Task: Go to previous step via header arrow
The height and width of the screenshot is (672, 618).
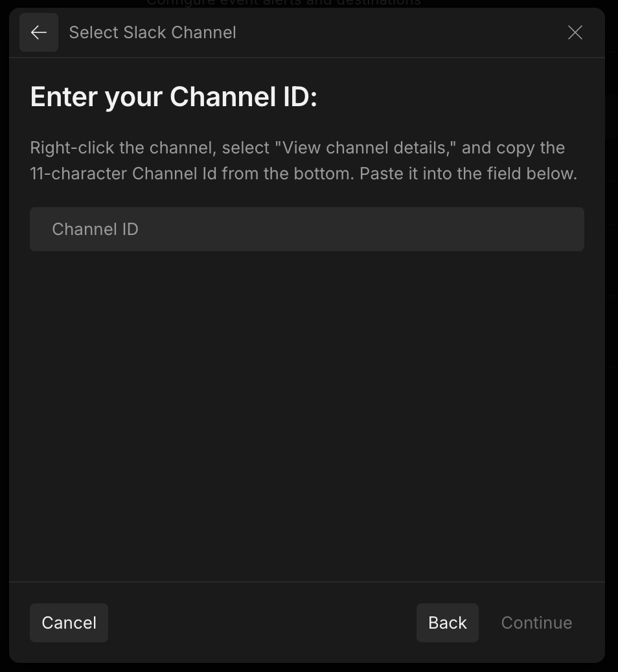Action: [x=39, y=32]
